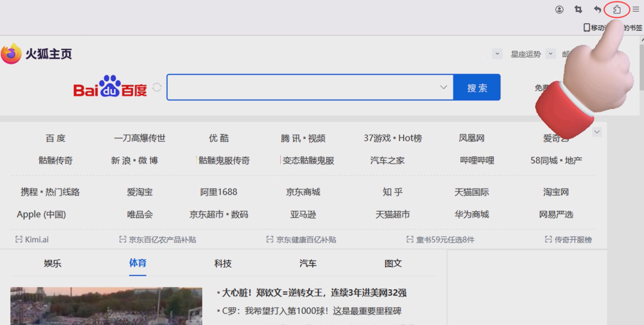Screen dimensions: 644x325
Task: Open the hamburger menu icon
Action: click(636, 10)
